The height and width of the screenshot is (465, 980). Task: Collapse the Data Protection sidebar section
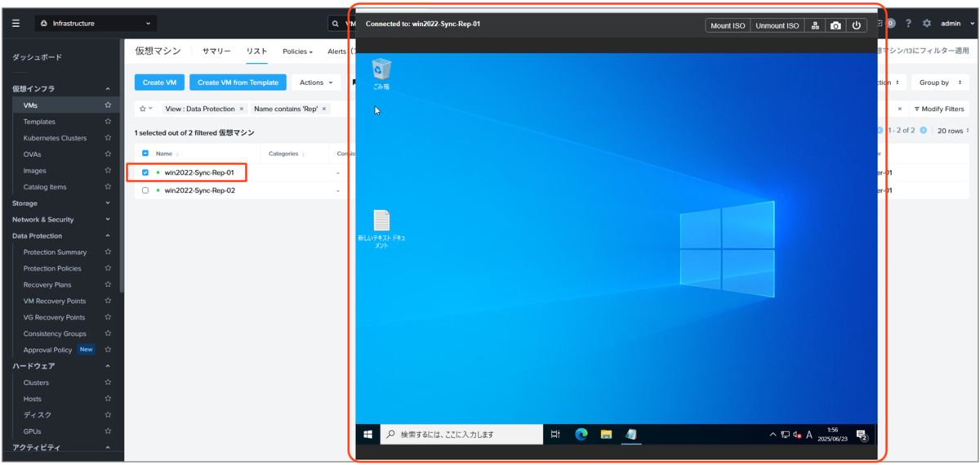[x=108, y=236]
